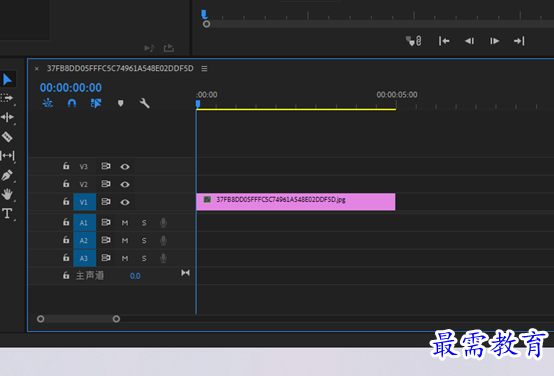554x376 pixels.
Task: Click the 00:00:00:00 playhead timecode
Action: click(x=71, y=88)
